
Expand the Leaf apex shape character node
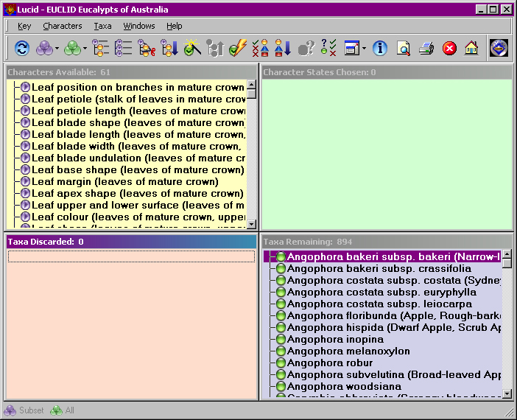click(25, 193)
